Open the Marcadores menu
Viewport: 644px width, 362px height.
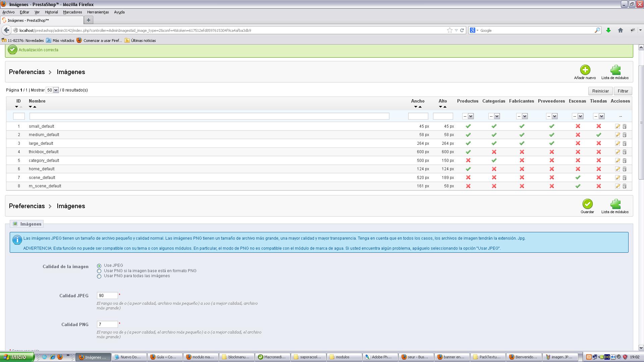click(72, 12)
